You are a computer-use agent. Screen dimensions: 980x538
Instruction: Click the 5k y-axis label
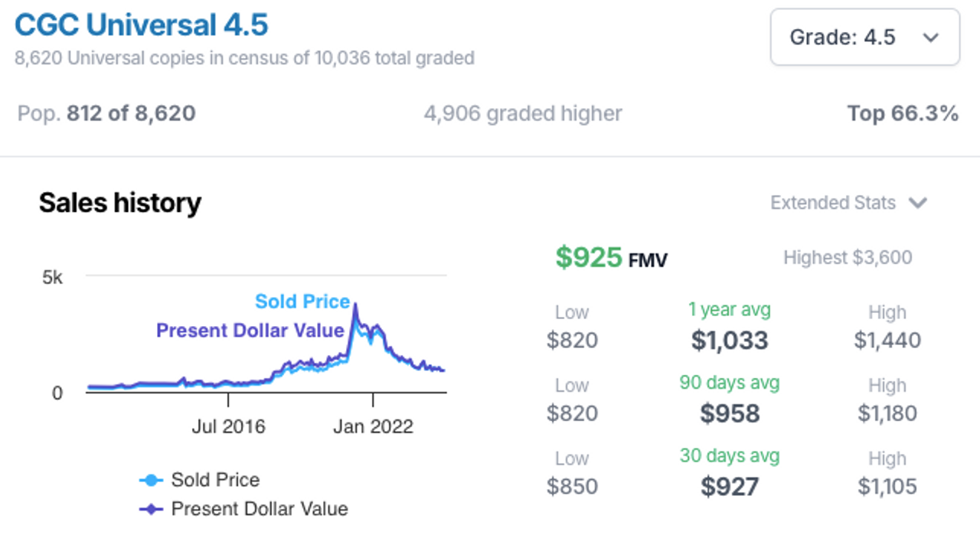coord(53,277)
